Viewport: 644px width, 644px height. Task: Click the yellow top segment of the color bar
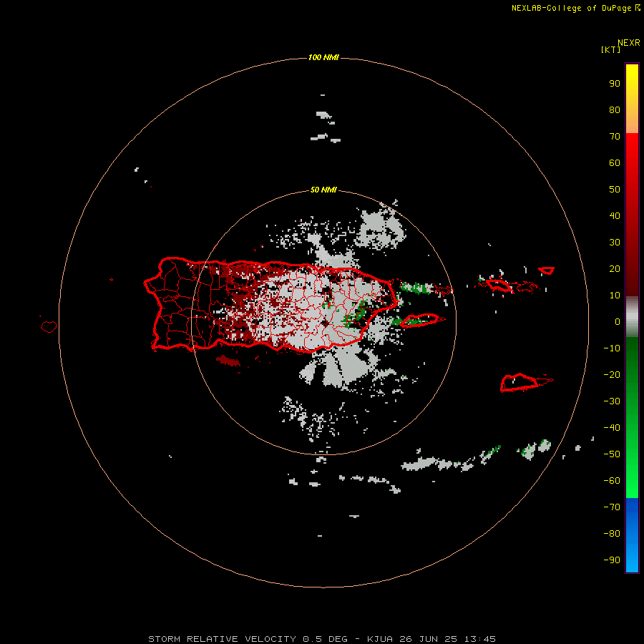pos(632,99)
